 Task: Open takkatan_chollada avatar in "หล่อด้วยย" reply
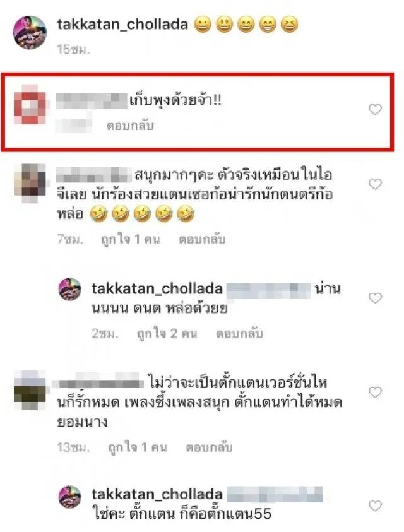point(70,289)
